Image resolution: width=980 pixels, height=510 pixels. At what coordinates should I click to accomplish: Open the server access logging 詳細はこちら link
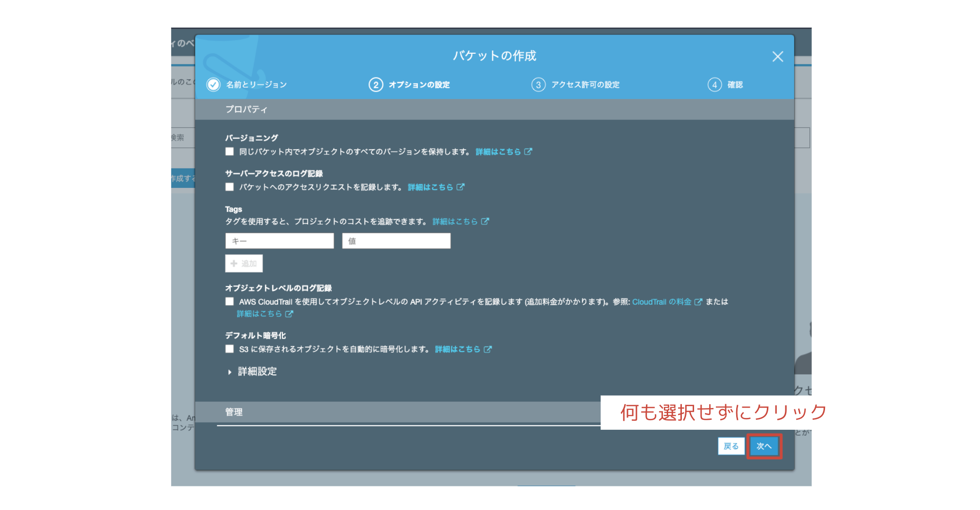click(430, 187)
